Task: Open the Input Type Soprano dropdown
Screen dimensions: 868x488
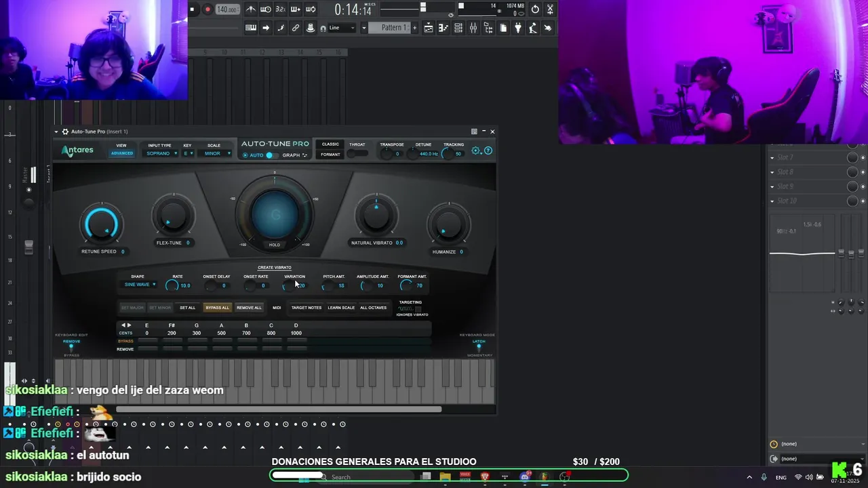Action: [160, 153]
